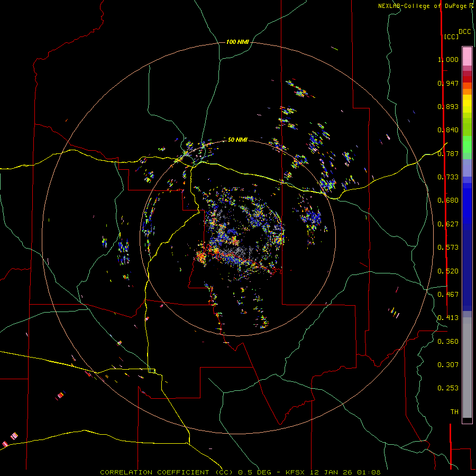Click the 0.733 legend value

click(x=448, y=177)
